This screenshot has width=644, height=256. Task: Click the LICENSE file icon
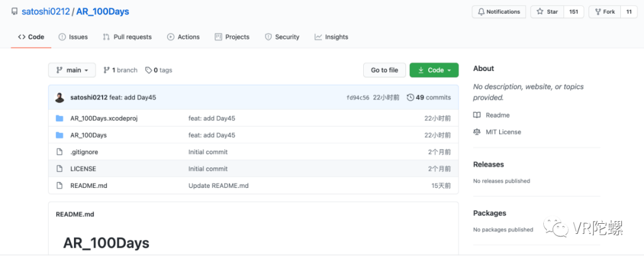60,169
